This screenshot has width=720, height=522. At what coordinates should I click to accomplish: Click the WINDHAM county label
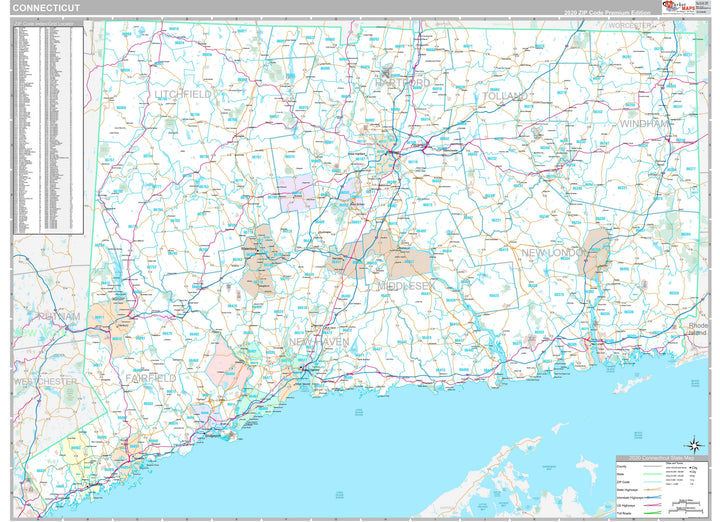click(645, 124)
